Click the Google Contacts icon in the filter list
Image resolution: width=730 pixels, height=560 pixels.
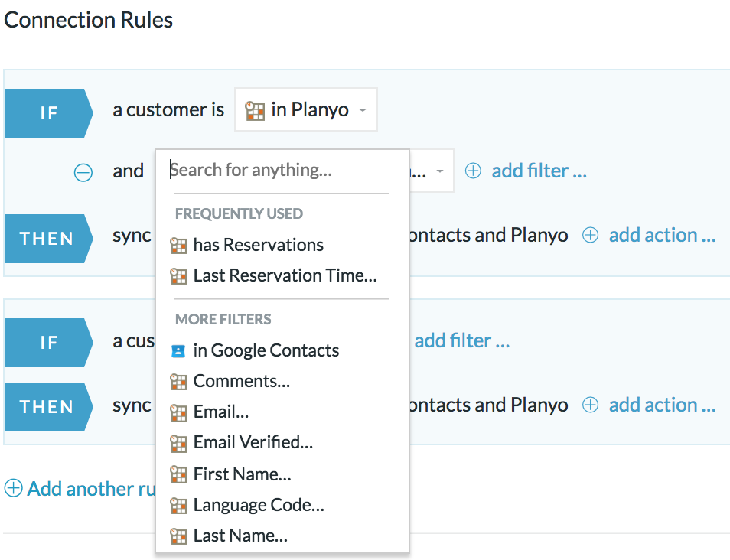click(178, 351)
